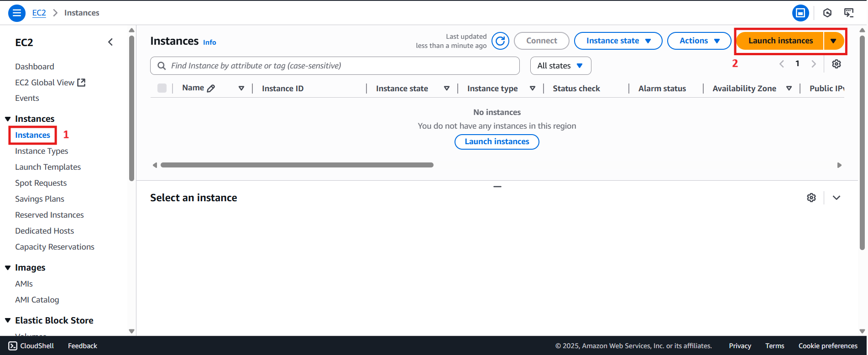Click the CloudShell label in the footer

click(37, 346)
